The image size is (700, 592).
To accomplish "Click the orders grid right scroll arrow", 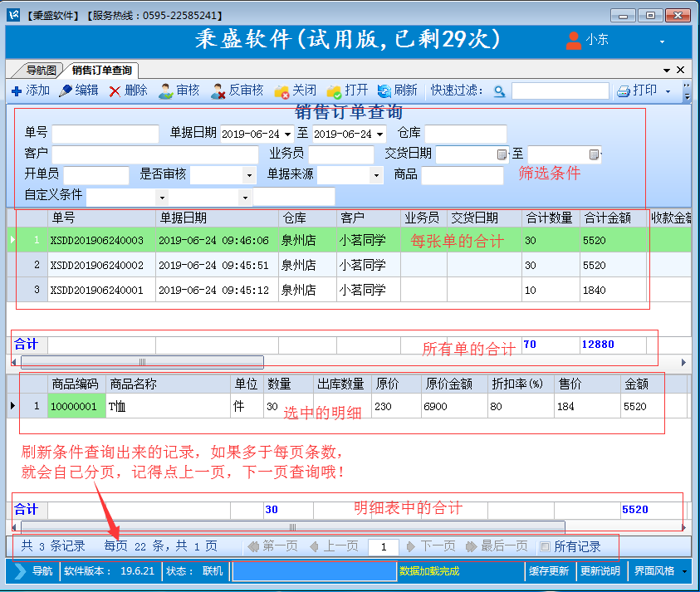I will point(683,363).
